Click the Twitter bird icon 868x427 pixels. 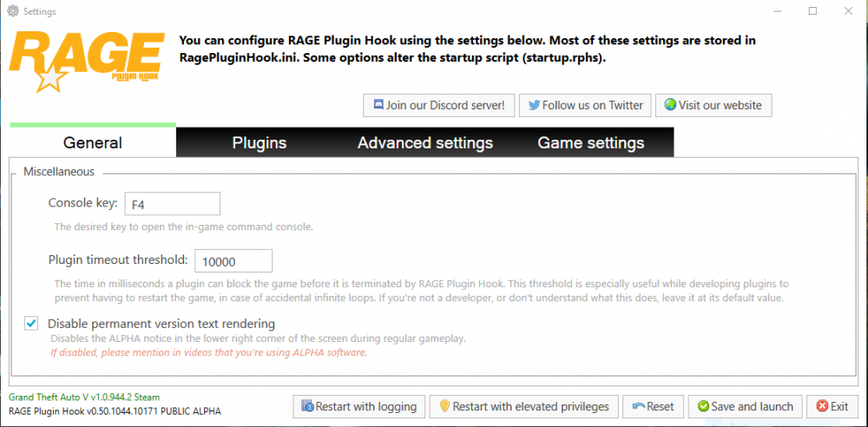[533, 105]
